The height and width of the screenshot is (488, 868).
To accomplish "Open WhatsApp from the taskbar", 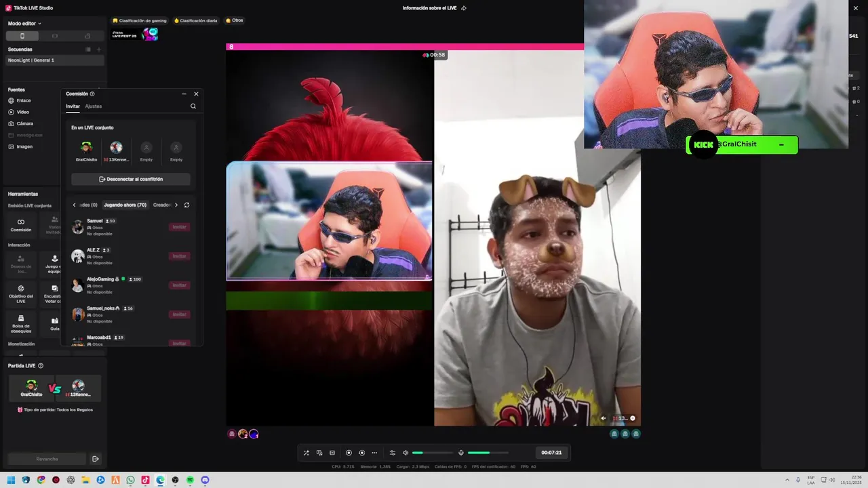I will [x=130, y=480].
